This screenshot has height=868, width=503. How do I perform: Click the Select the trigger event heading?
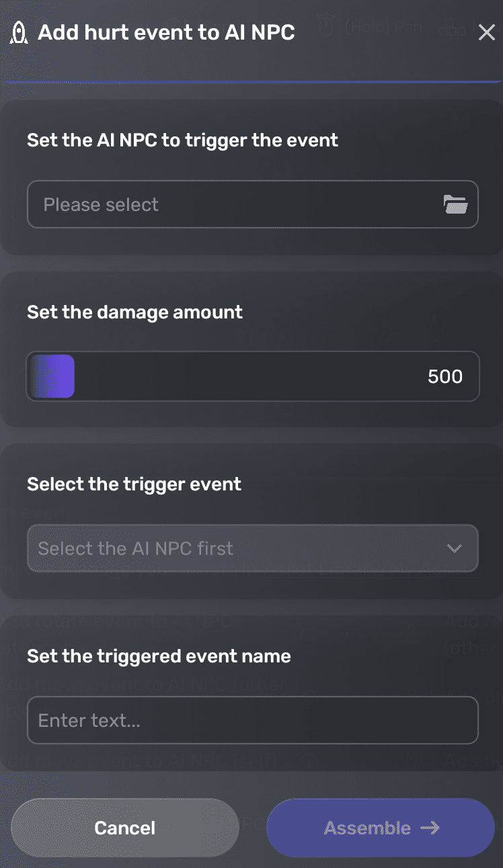134,484
